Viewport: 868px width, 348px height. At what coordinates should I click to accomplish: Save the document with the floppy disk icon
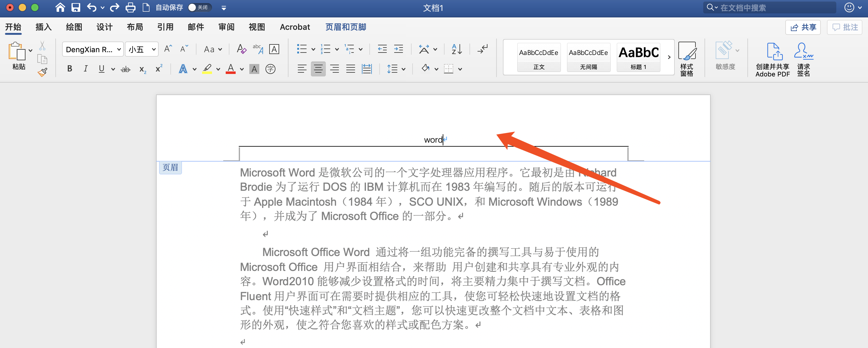click(x=76, y=7)
